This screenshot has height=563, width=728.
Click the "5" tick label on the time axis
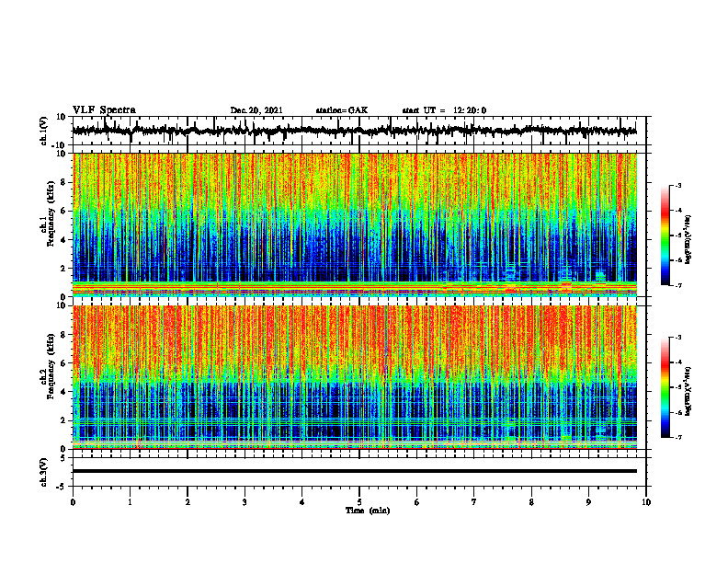pyautogui.click(x=359, y=502)
